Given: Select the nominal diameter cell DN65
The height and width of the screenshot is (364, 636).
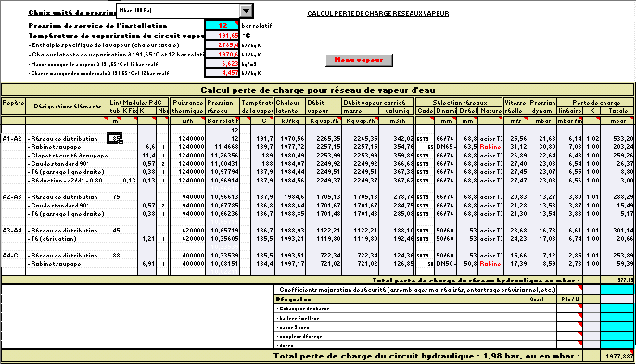Looking at the screenshot, I should point(445,147).
